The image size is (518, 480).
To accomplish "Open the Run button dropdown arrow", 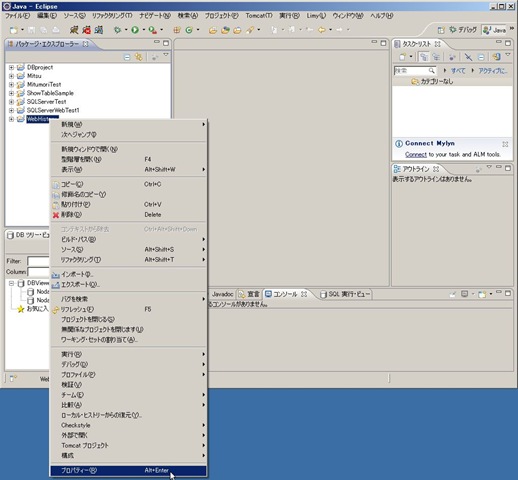I will [x=144, y=30].
